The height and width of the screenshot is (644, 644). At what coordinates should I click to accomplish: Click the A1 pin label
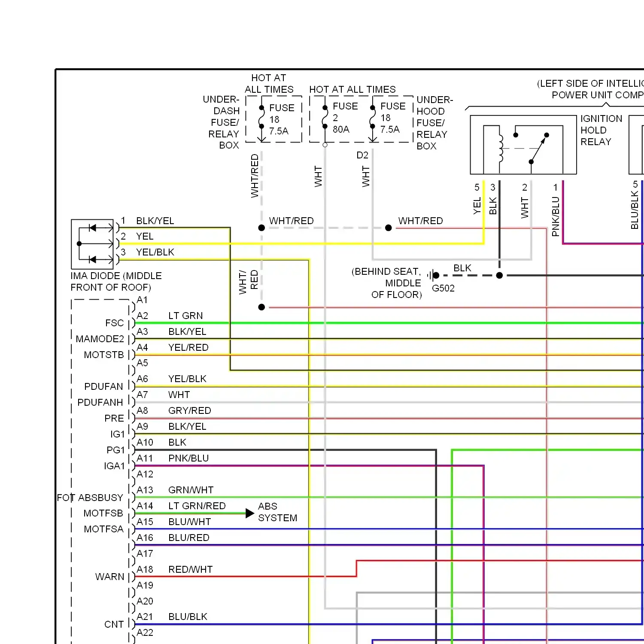click(x=142, y=300)
